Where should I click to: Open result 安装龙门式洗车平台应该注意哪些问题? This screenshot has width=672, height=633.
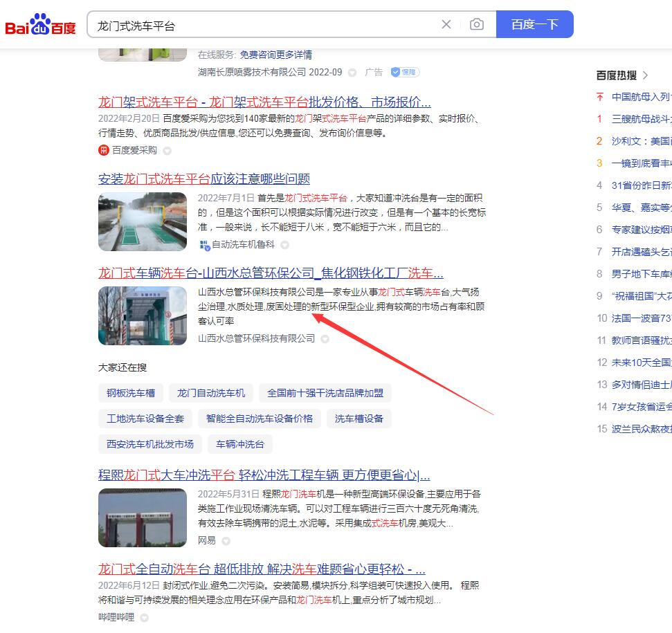coord(204,178)
